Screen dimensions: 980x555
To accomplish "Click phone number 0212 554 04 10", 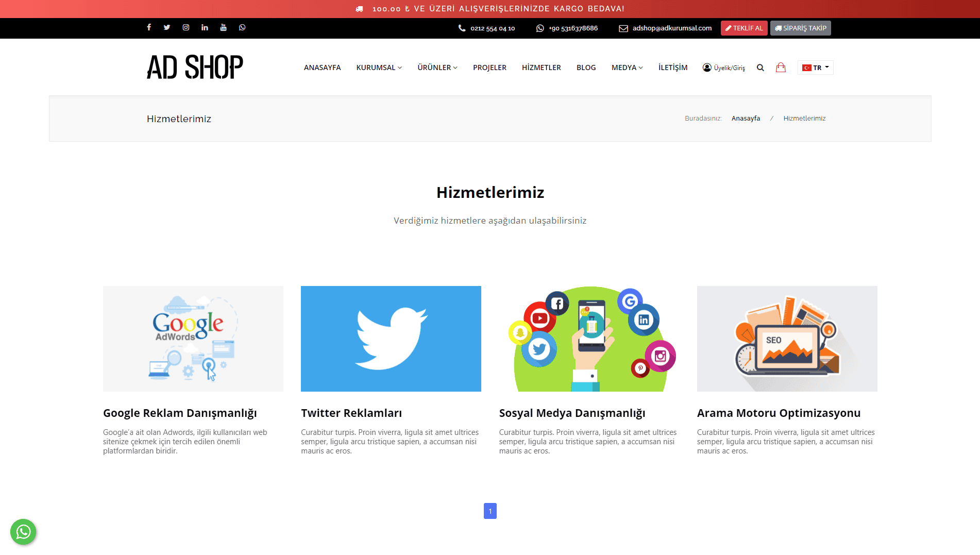I will pyautogui.click(x=493, y=28).
